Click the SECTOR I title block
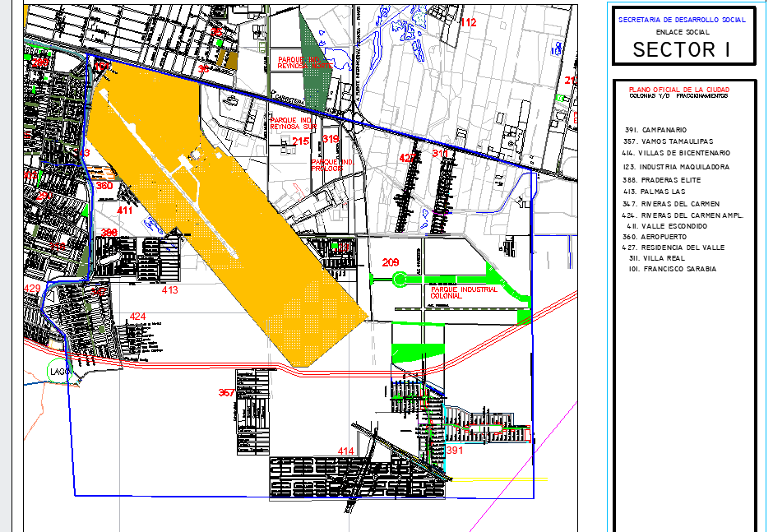Viewport: 773px width, 532px height. pyautogui.click(x=682, y=49)
